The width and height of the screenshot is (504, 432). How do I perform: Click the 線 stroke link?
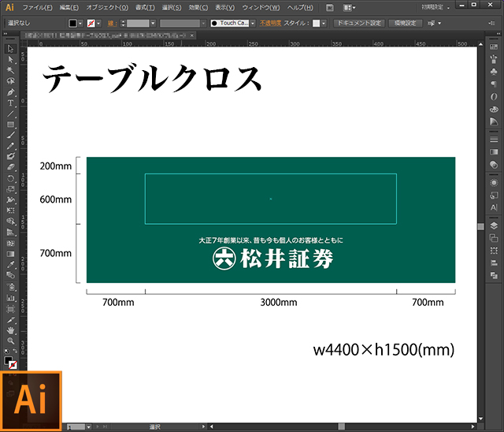point(111,23)
